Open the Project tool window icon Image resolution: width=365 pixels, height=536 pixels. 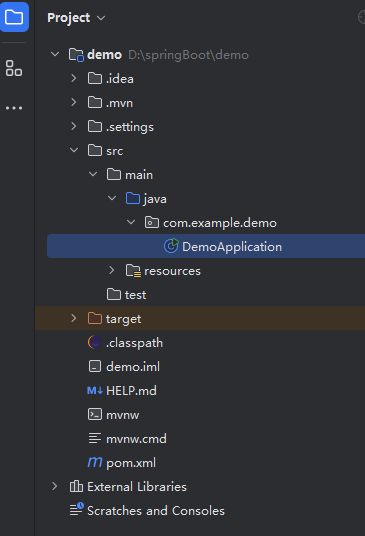14,17
